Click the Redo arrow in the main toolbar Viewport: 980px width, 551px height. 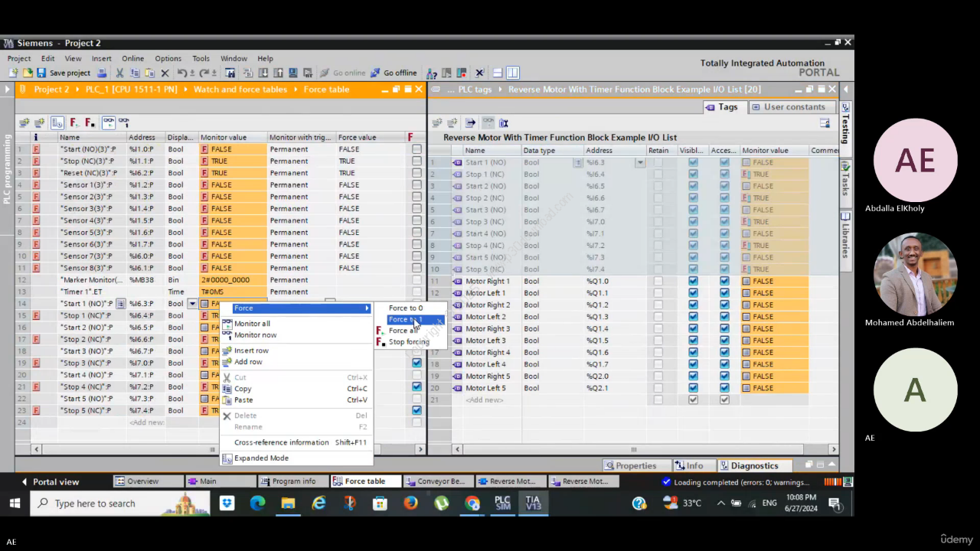click(203, 73)
